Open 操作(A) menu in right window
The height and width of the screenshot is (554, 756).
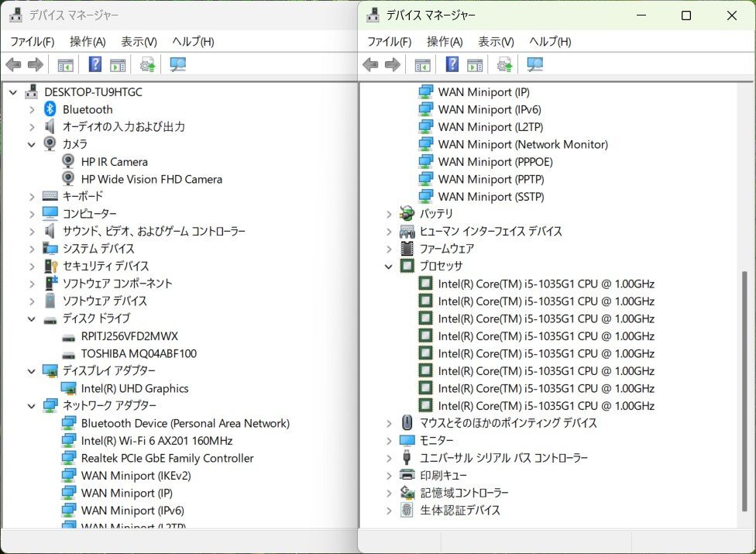[445, 42]
